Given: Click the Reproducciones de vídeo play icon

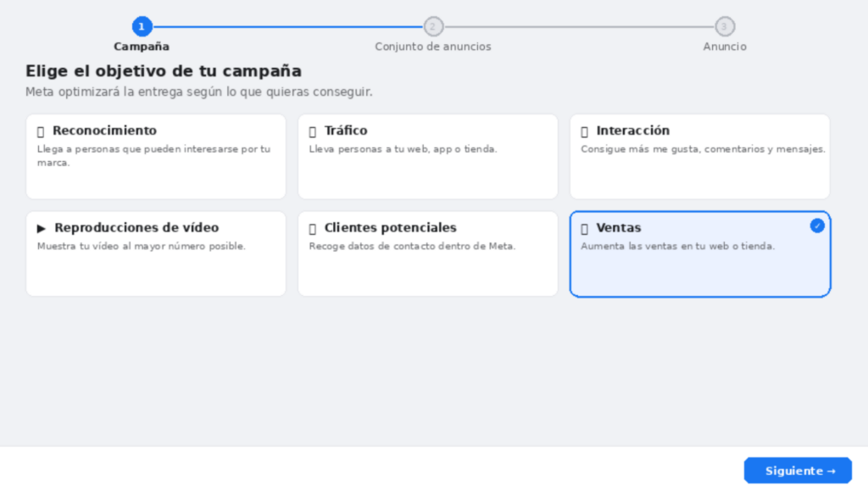Looking at the screenshot, I should point(41,228).
